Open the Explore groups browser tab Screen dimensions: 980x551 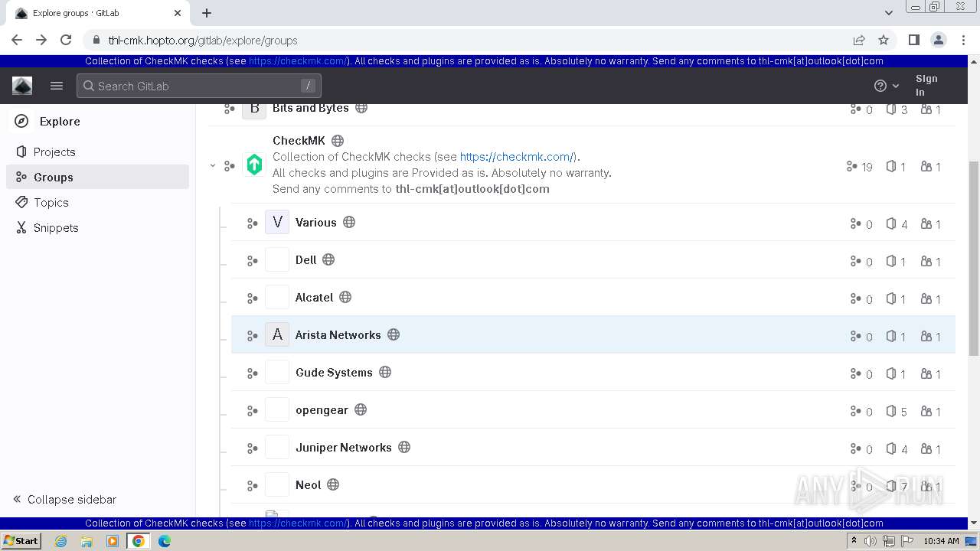98,13
